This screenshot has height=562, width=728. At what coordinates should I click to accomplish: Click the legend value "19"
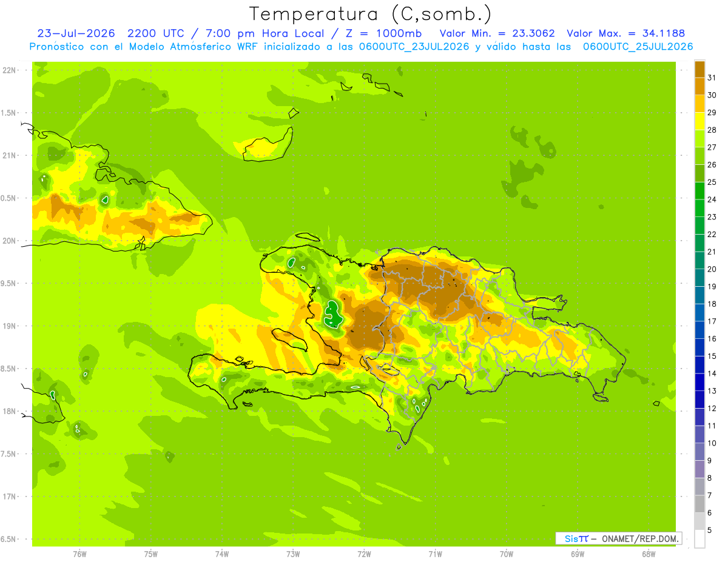point(712,286)
